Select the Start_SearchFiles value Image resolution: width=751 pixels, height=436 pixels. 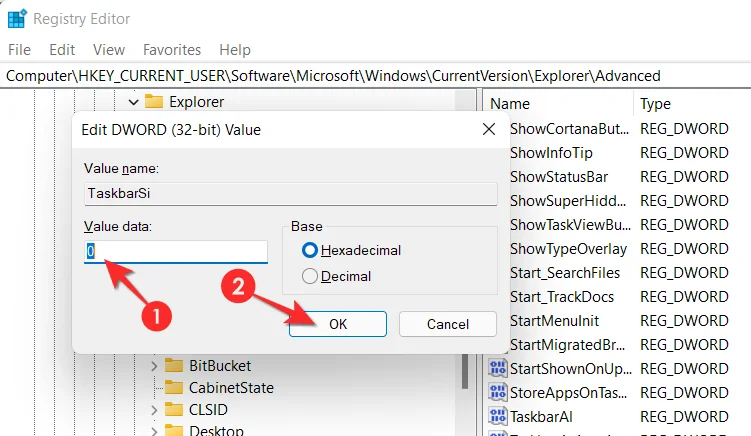(565, 273)
